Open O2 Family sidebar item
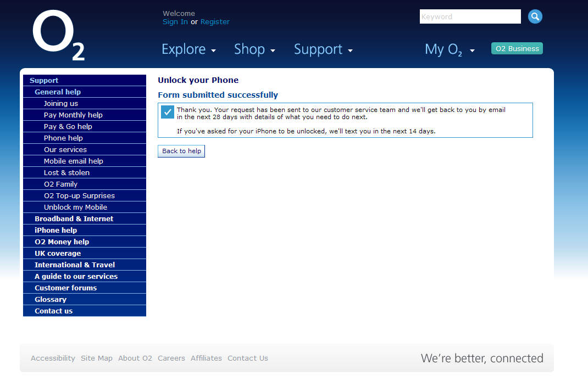Screen dimensions: 588x376 click(85, 184)
